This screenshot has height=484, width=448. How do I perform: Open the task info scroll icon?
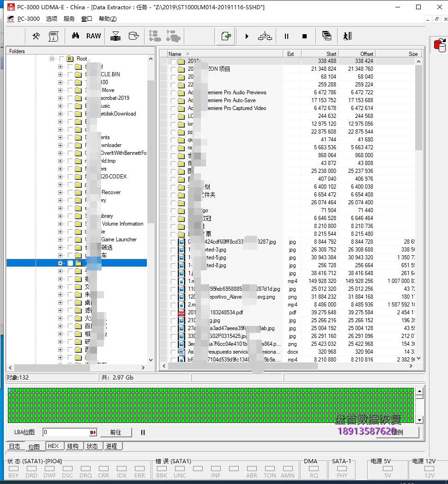pos(54,36)
